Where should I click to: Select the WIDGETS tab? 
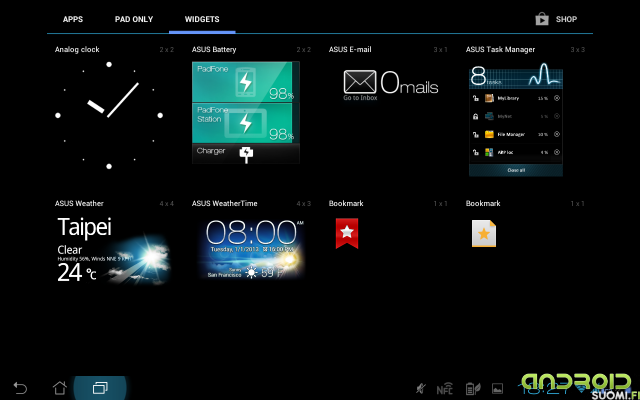click(x=202, y=19)
